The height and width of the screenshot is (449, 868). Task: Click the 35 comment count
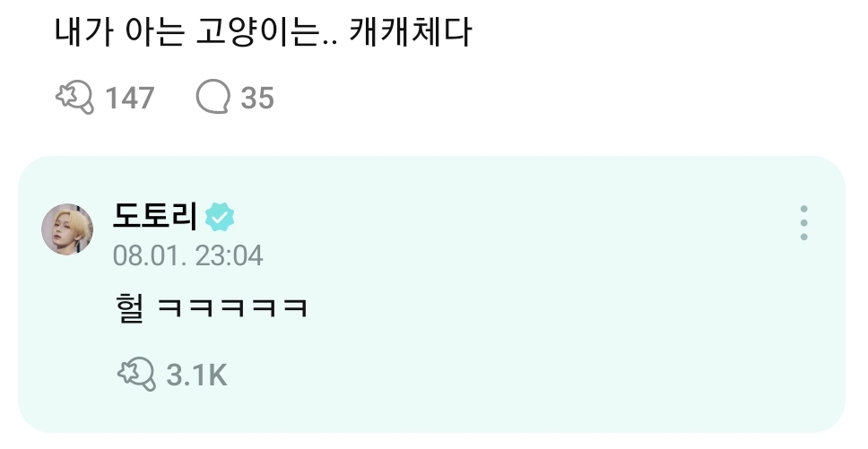(x=257, y=98)
